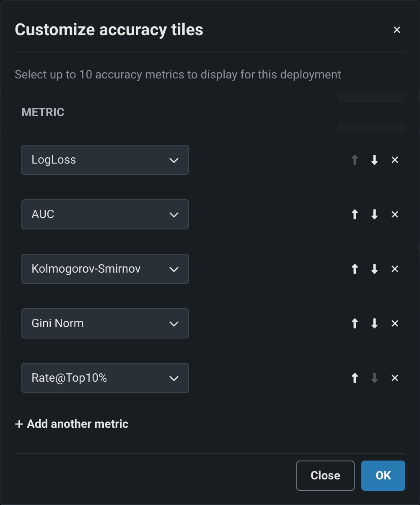The image size is (420, 505).
Task: Move Rate@Top10% metric up
Action: point(355,378)
